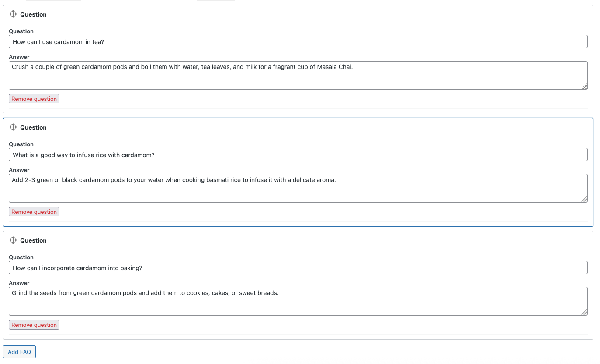Remove the cardamom baking question
The image size is (600, 364).
pos(34,325)
